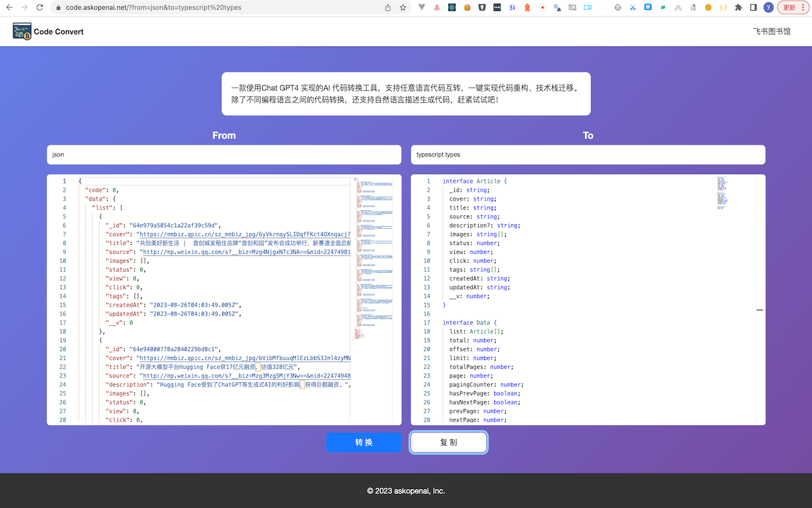
Task: Click the blue chat bubble extension icon
Action: pyautogui.click(x=648, y=8)
